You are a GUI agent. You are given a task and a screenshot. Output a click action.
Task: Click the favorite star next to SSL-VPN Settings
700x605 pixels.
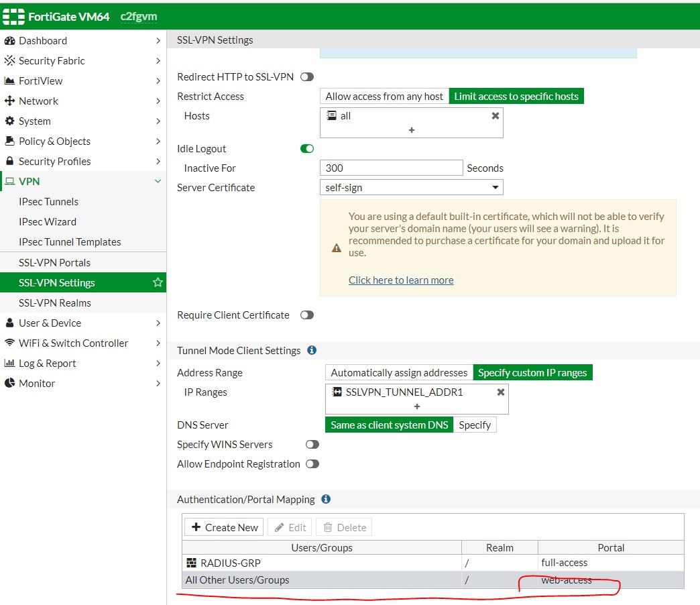coord(158,282)
